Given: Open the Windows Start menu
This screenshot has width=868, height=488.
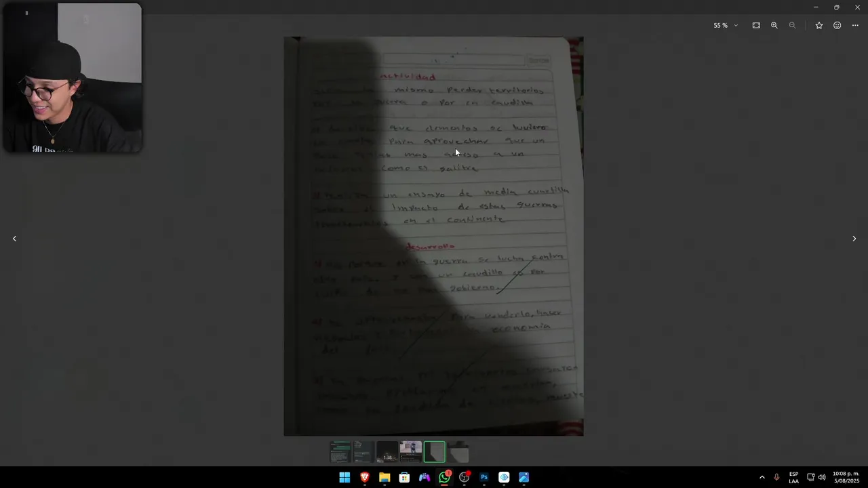Looking at the screenshot, I should click(344, 477).
